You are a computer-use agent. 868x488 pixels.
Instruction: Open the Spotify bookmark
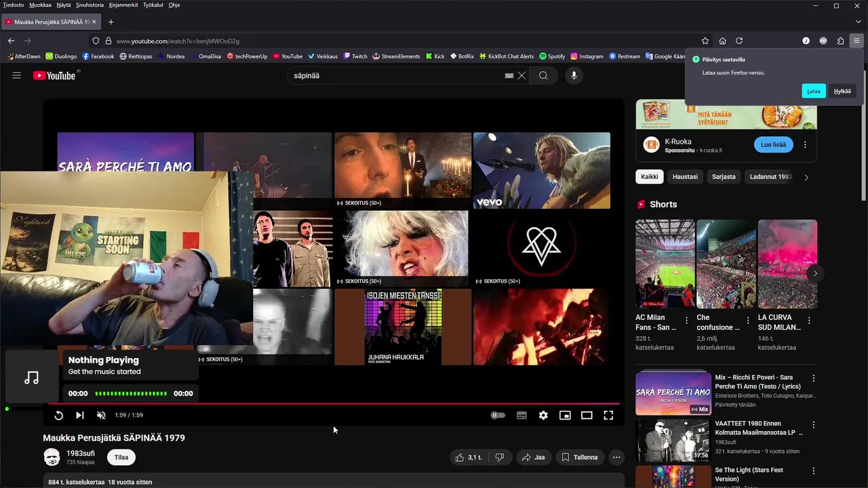tap(552, 56)
